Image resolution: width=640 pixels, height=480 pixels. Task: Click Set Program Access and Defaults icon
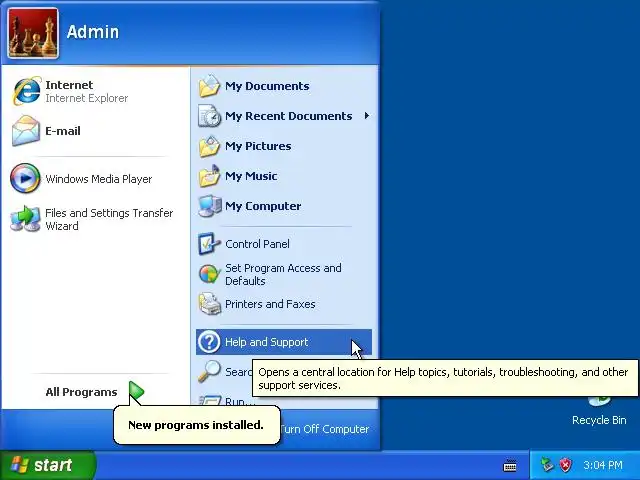coord(209,274)
